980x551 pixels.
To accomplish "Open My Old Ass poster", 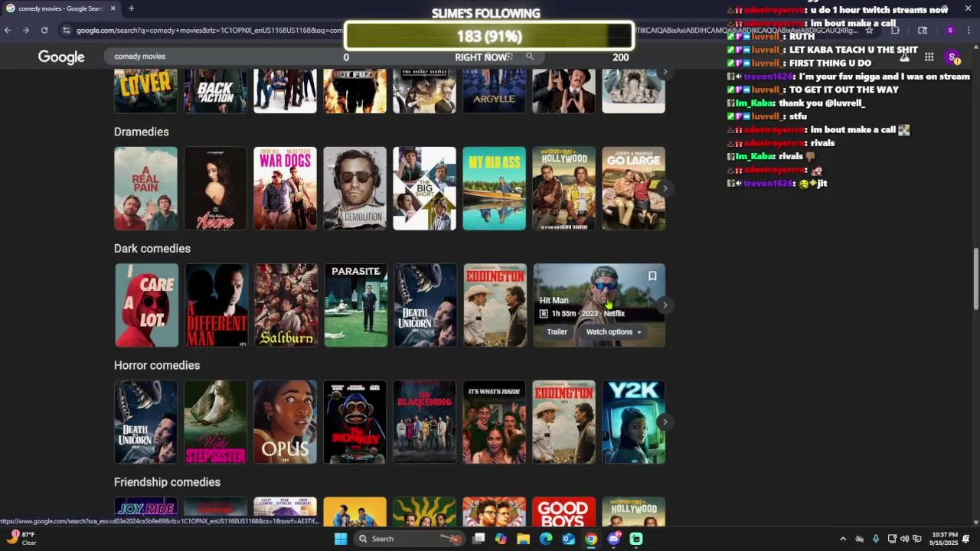I will 494,188.
